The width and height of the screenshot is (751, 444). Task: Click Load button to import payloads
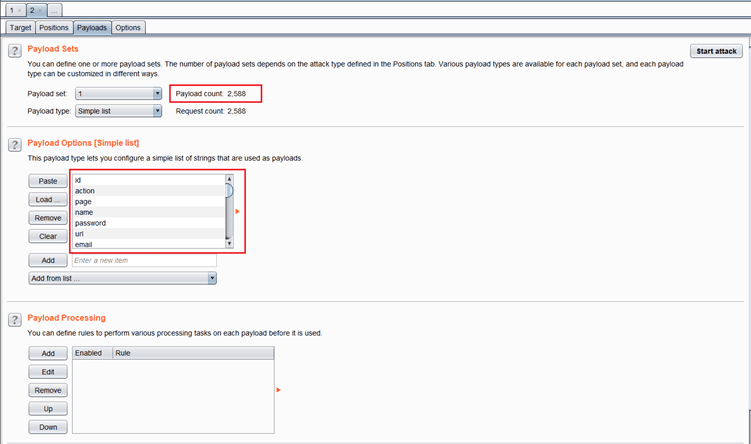(x=47, y=199)
